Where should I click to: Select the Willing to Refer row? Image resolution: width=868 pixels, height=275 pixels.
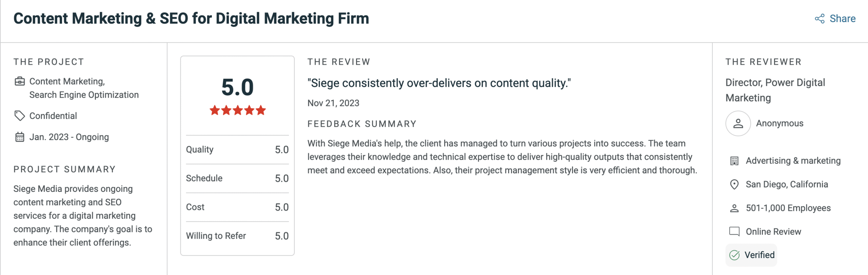pyautogui.click(x=237, y=236)
